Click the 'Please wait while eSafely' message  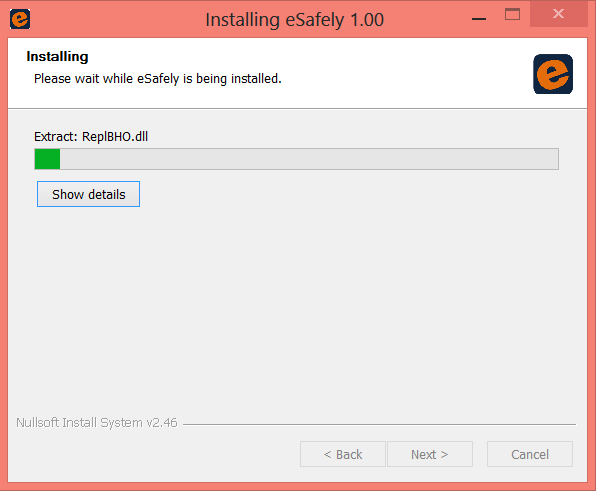158,79
